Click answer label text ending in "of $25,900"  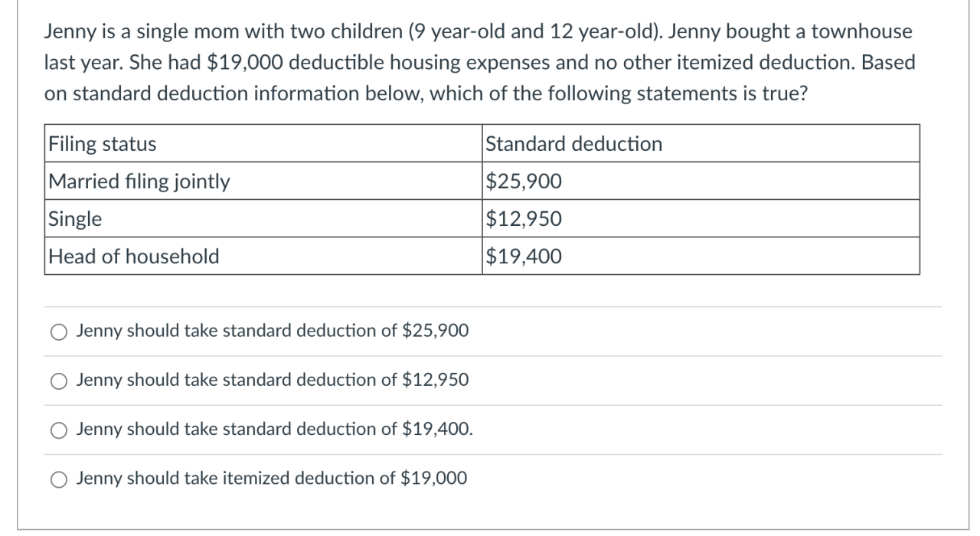[272, 331]
